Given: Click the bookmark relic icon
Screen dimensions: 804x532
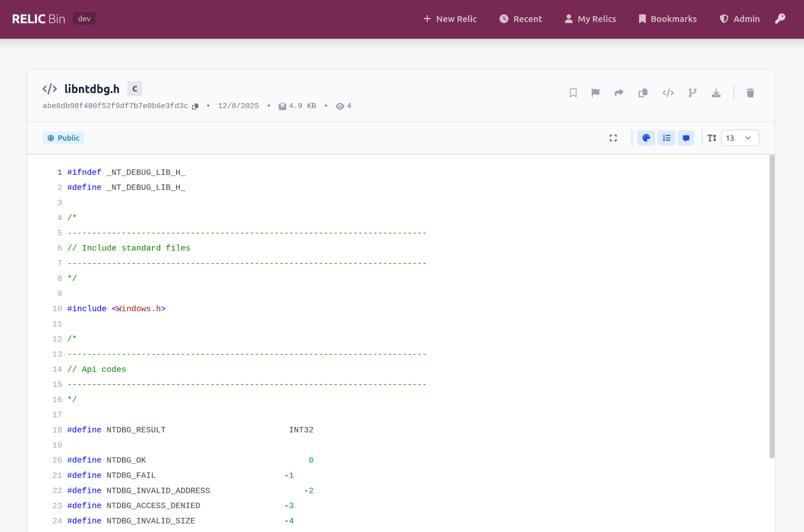Looking at the screenshot, I should pos(573,93).
